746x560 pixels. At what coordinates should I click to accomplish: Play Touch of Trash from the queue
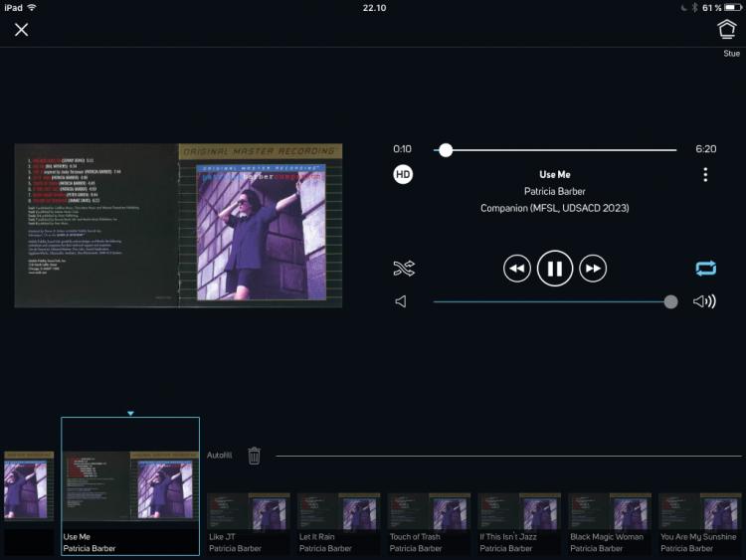429,523
